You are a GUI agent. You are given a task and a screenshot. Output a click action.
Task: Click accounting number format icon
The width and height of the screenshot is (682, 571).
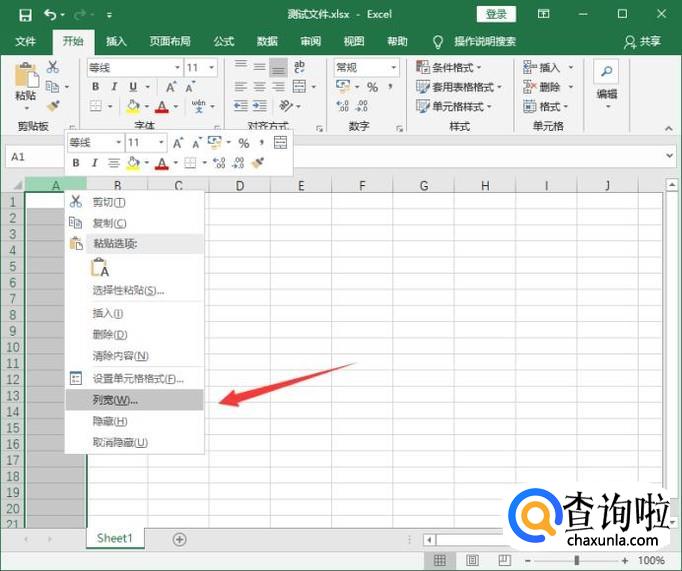pyautogui.click(x=343, y=86)
